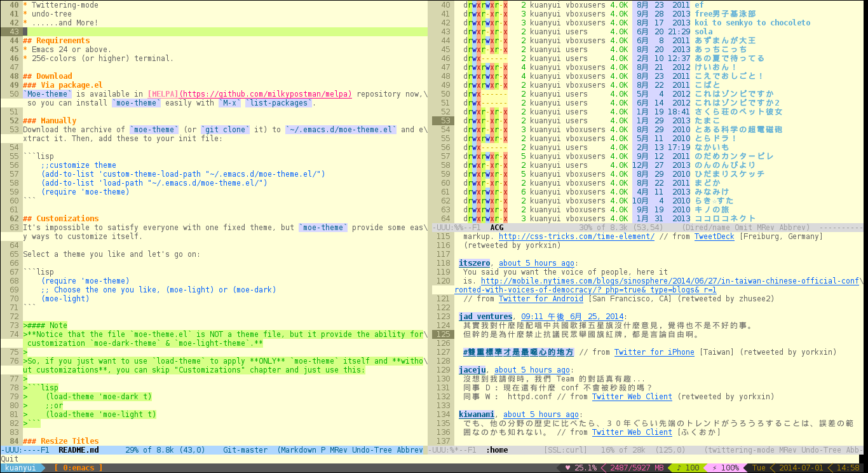Viewport: 868px width, 473px height.
Task: Click the 2014-07-01 date in status bar
Action: [x=802, y=468]
